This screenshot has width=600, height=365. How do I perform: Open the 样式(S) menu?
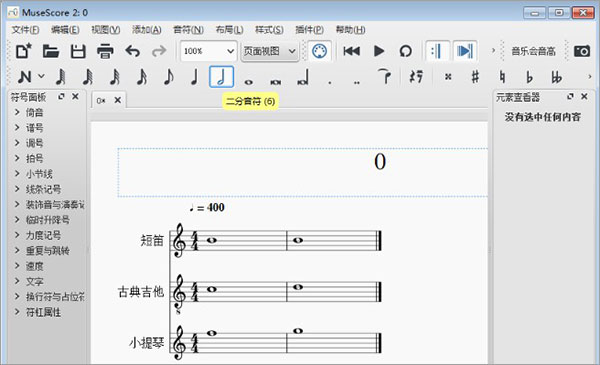(x=269, y=29)
